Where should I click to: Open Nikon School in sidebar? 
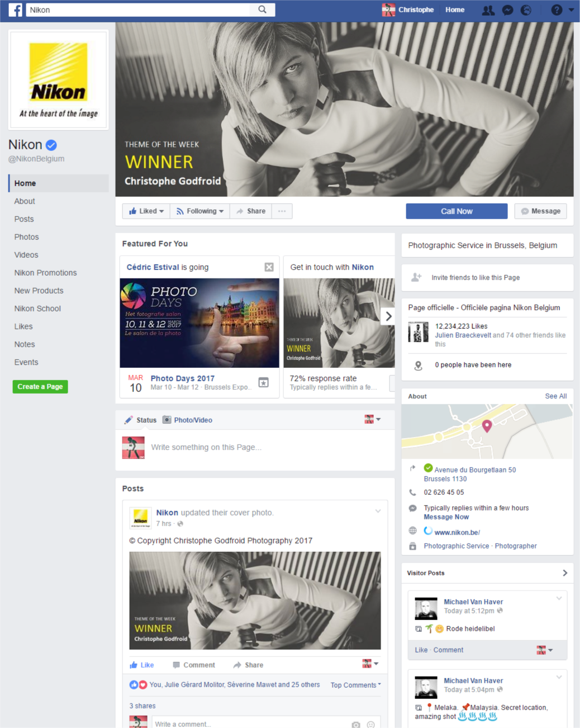37,309
